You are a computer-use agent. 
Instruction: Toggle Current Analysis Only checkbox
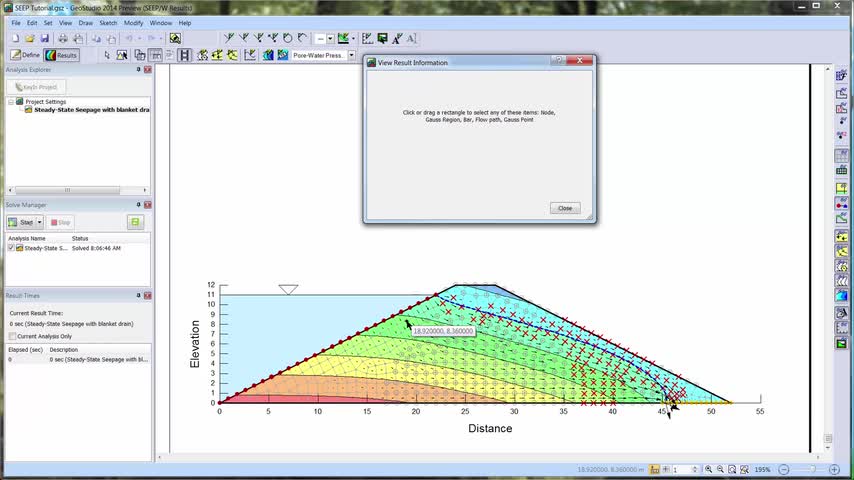coord(13,336)
